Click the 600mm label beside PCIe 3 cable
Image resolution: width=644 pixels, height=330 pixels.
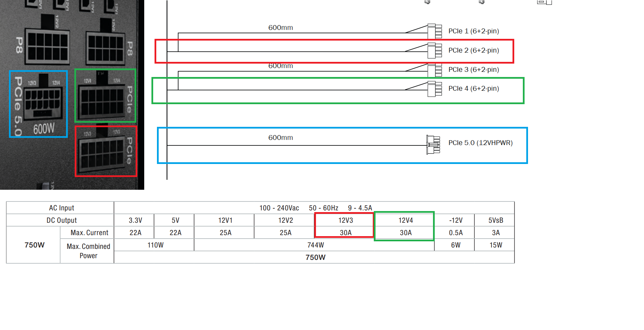[x=281, y=66]
